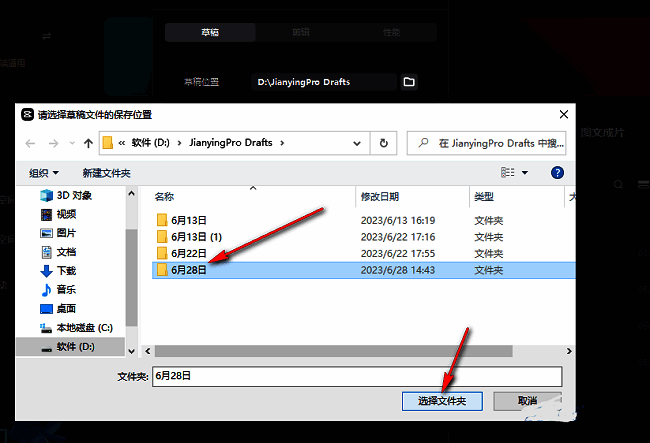The width and height of the screenshot is (650, 443).
Task: Select 软件 (D:) drive in sidebar
Action: tap(73, 347)
